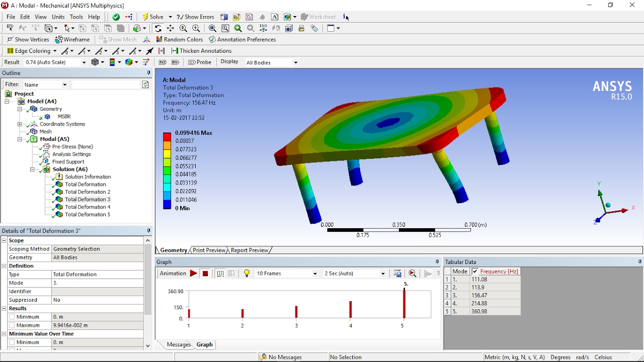Click the Solve lightning icon

pyautogui.click(x=145, y=17)
